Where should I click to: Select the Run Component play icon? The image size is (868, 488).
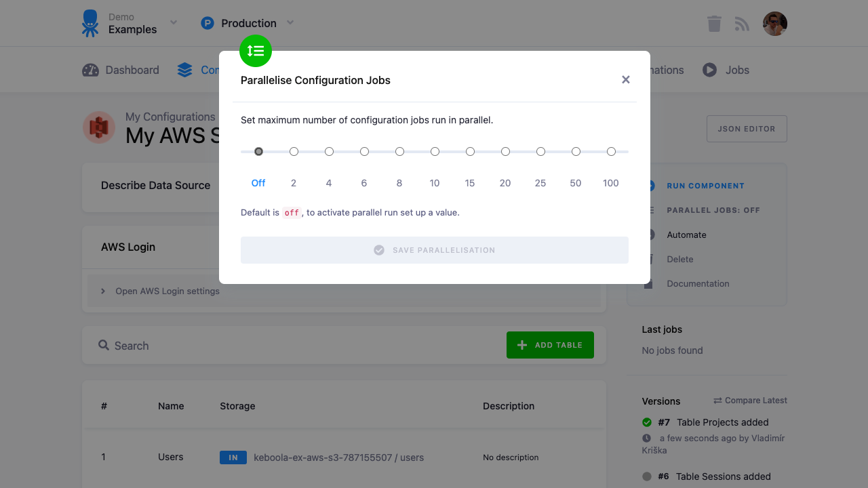point(650,186)
